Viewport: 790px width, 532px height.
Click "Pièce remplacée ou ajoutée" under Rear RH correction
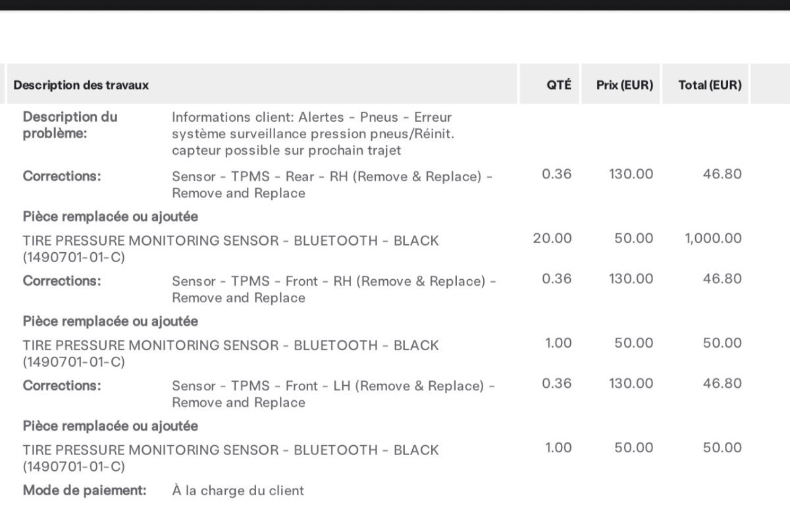coord(111,216)
